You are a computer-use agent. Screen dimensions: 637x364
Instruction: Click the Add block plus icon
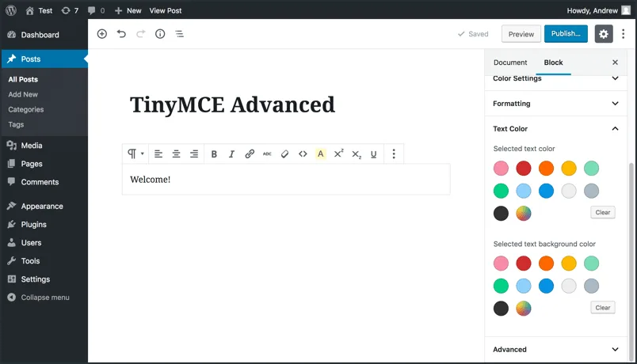pyautogui.click(x=102, y=34)
